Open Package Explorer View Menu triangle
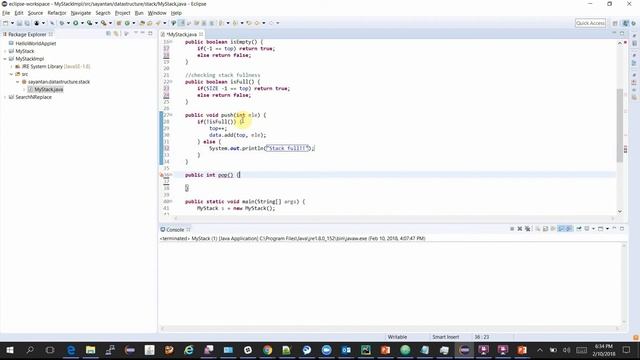 [x=136, y=33]
